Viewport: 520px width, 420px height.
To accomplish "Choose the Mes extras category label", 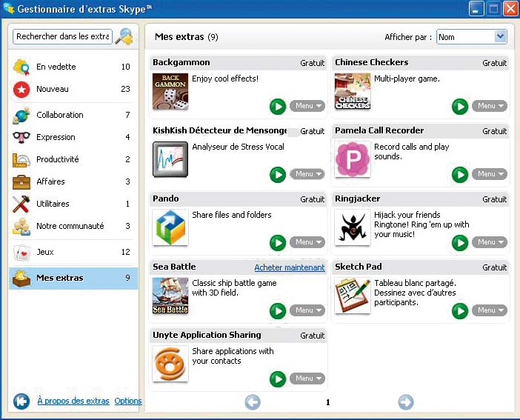I will point(60,278).
